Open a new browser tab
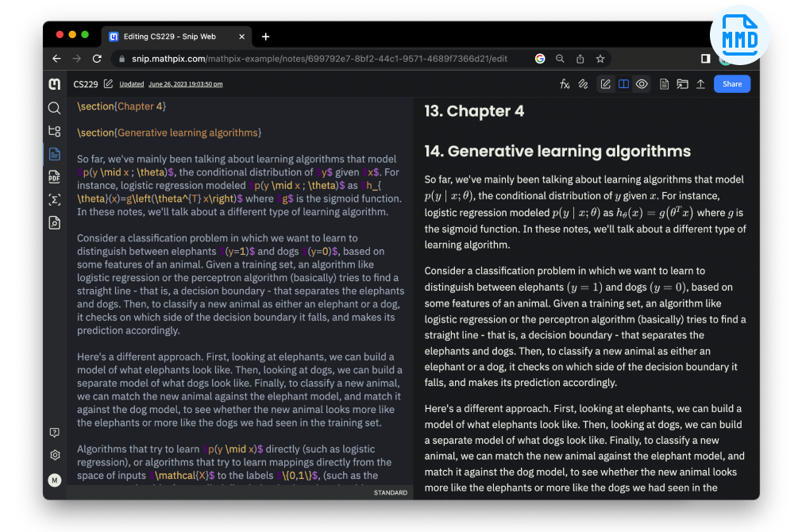802x532 pixels. (265, 37)
